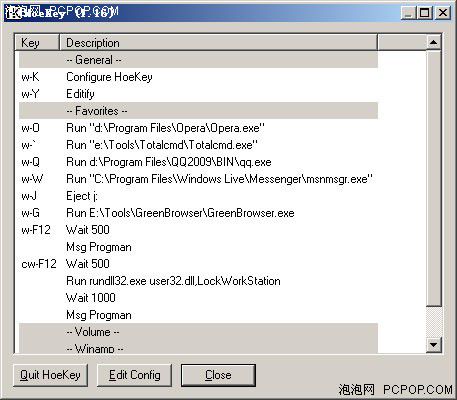
Task: Minimize the HoeKey window
Action: click(409, 13)
